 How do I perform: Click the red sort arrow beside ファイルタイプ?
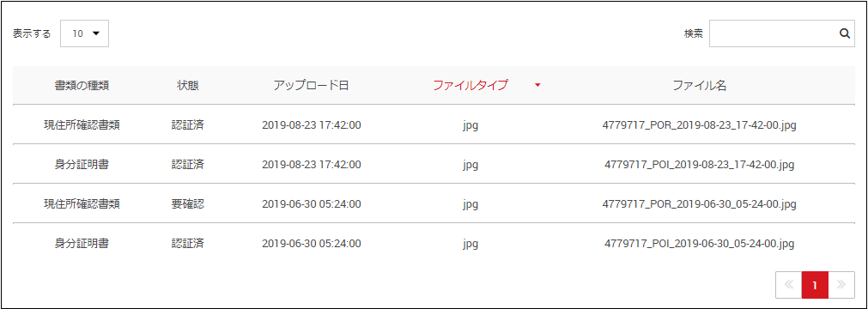pos(537,86)
